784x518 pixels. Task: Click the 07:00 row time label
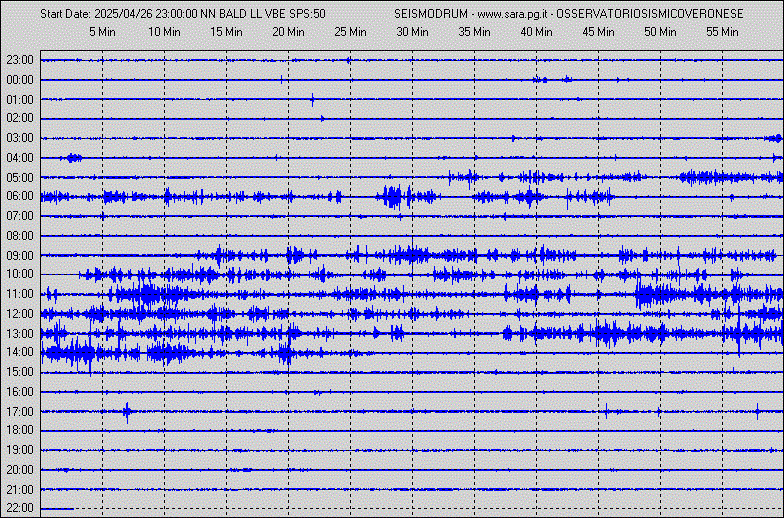[x=20, y=216]
